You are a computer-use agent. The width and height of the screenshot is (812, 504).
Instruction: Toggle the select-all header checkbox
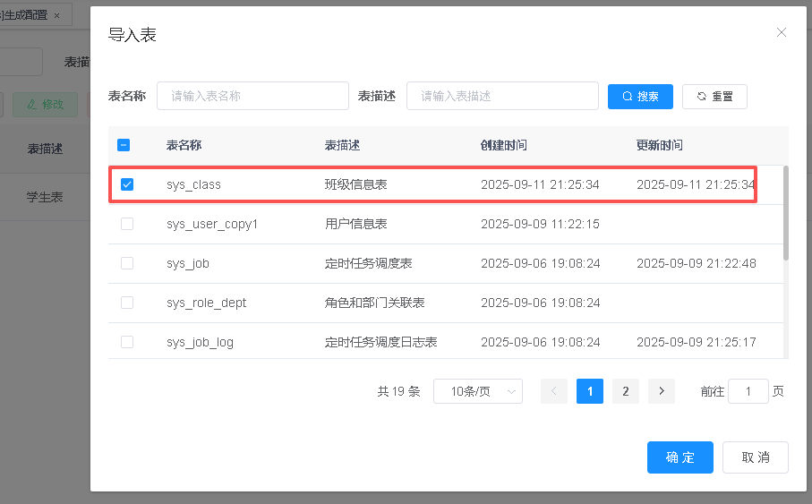tap(124, 145)
